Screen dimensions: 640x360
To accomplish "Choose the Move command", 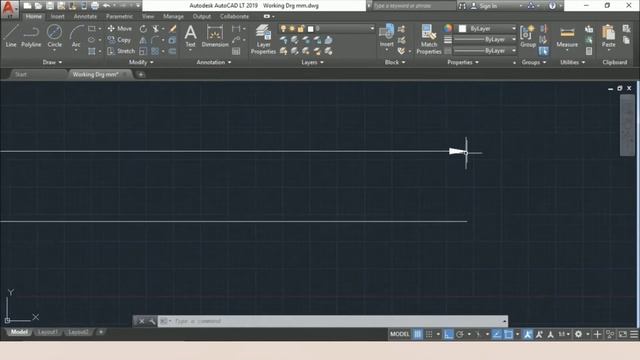I will click(x=120, y=29).
